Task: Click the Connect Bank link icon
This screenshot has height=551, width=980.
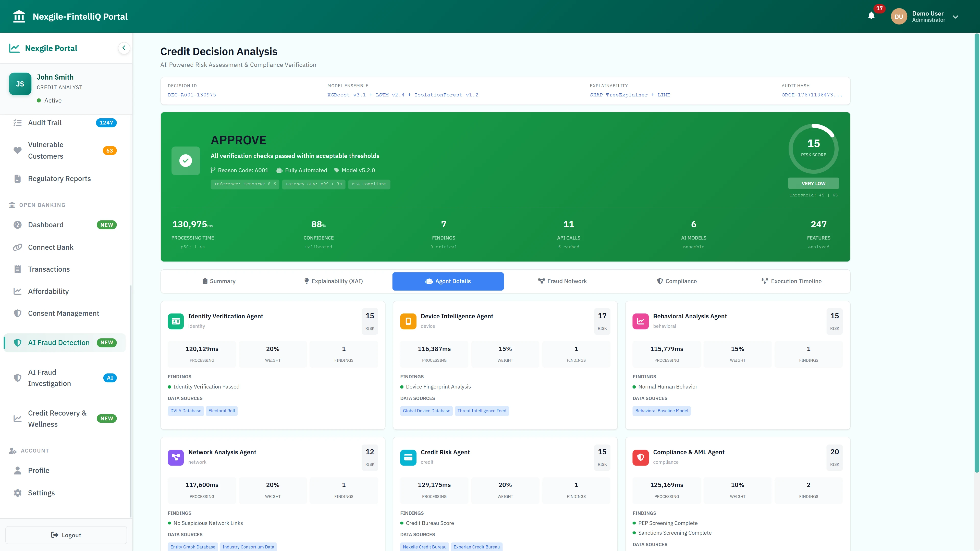Action: pyautogui.click(x=18, y=247)
